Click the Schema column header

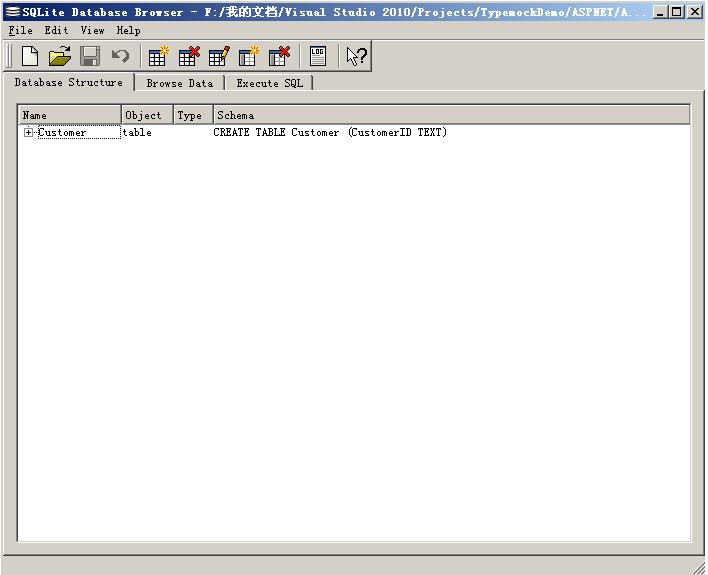[x=452, y=115]
